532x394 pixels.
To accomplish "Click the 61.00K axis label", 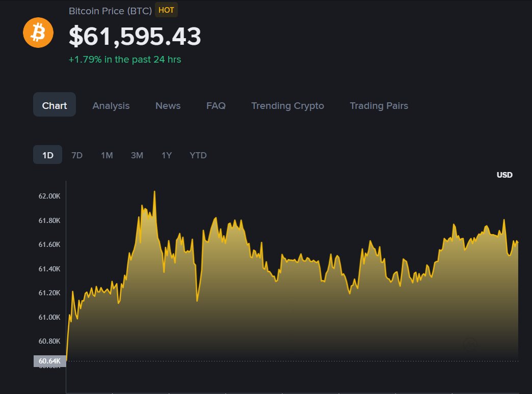I will (x=49, y=317).
